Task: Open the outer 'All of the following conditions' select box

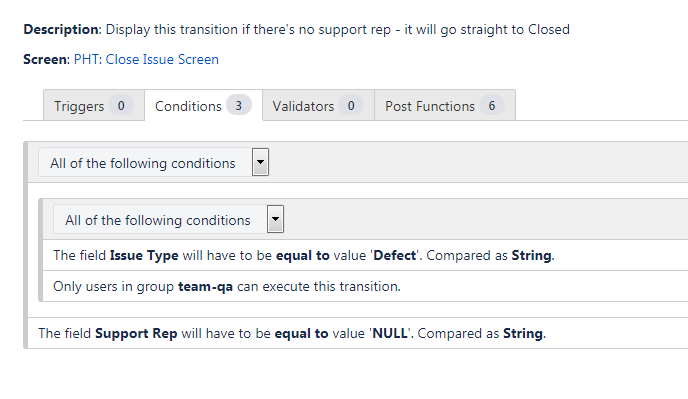Action: click(x=153, y=162)
